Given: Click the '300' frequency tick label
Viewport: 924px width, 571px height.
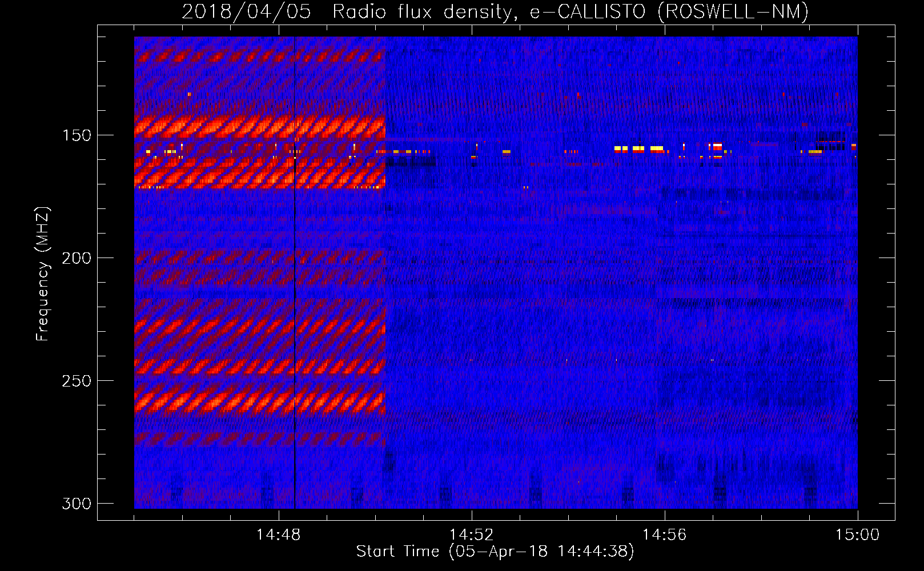Looking at the screenshot, I should pos(77,504).
